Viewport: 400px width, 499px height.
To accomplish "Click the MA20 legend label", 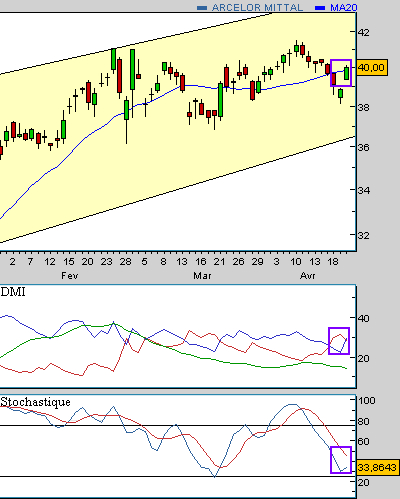I will (x=343, y=7).
